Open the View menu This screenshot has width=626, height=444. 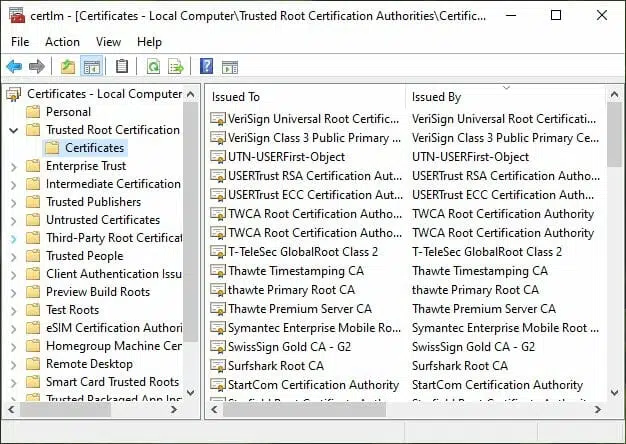pyautogui.click(x=108, y=42)
